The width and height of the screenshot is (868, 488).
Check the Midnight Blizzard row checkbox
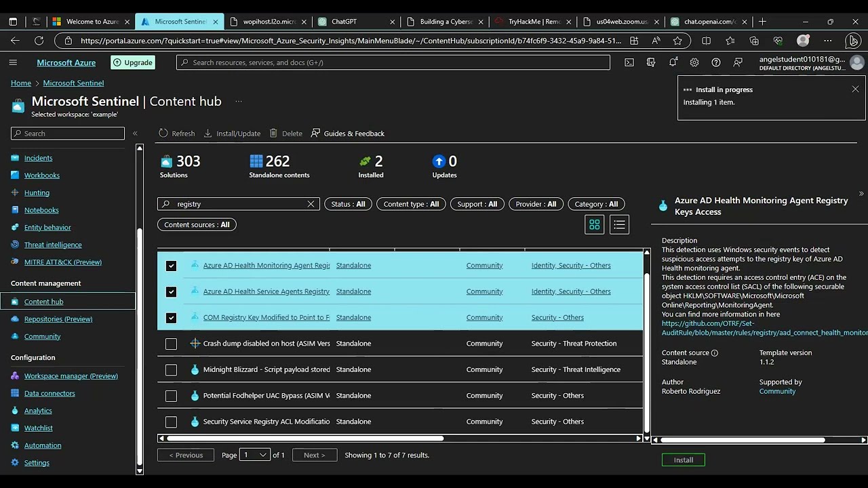pos(171,369)
